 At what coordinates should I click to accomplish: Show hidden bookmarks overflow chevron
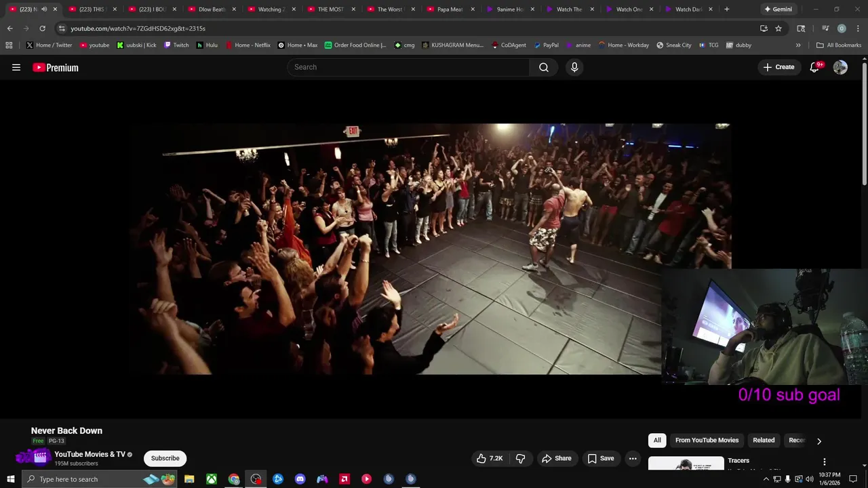click(x=798, y=45)
